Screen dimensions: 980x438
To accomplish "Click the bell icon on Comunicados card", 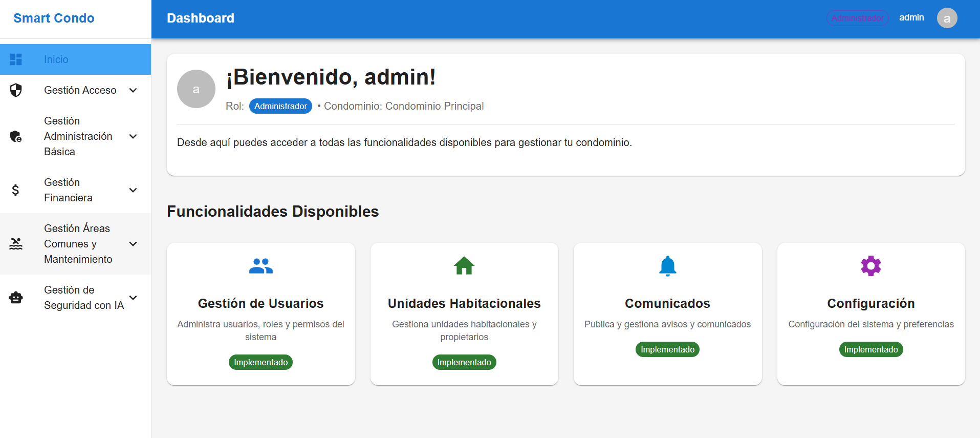I will tap(667, 266).
